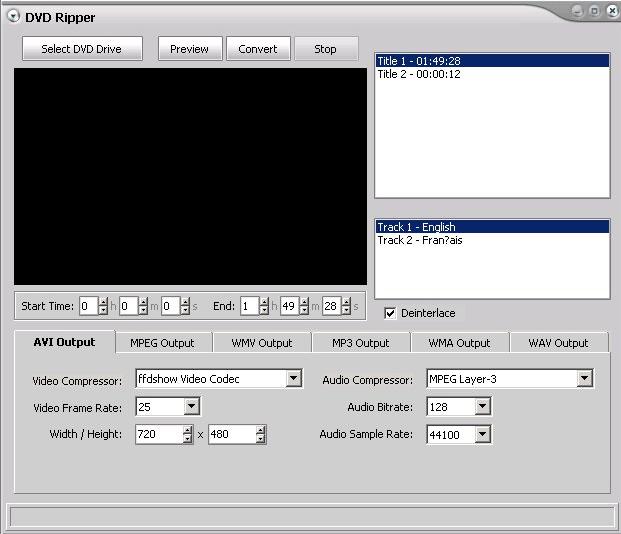621x534 pixels.
Task: Adjust the Start Time hours spinner
Action: 103,306
